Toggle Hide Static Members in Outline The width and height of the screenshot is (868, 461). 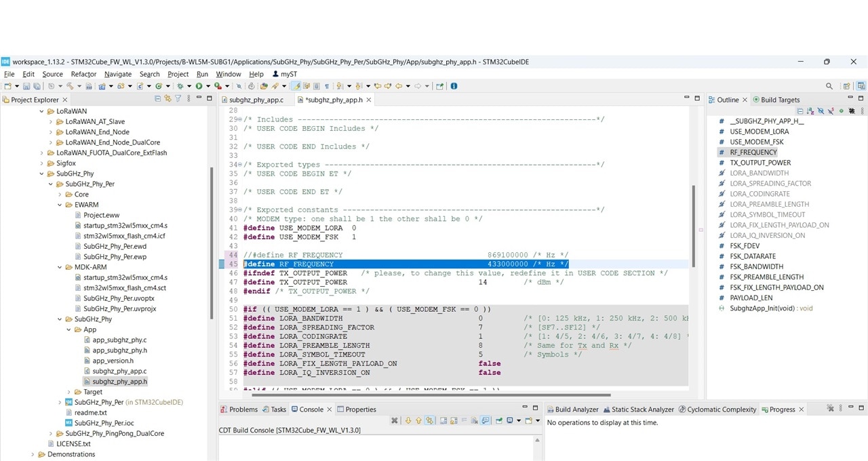(831, 111)
